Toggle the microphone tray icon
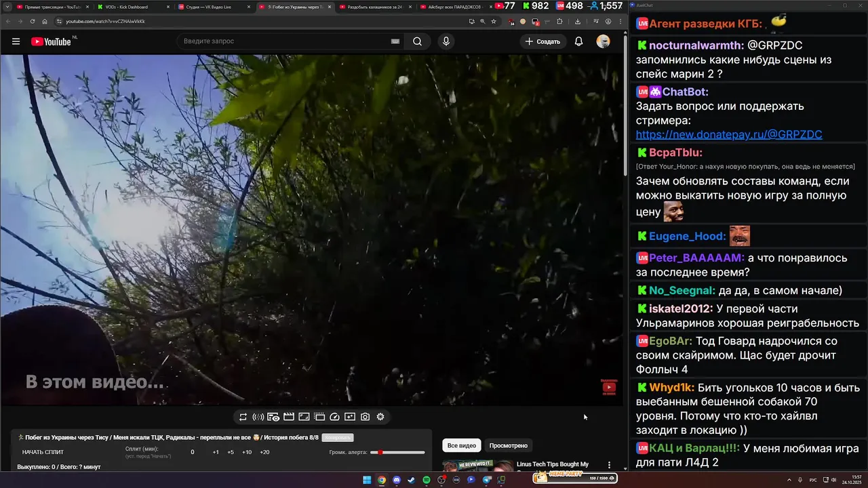868x488 pixels. click(800, 480)
